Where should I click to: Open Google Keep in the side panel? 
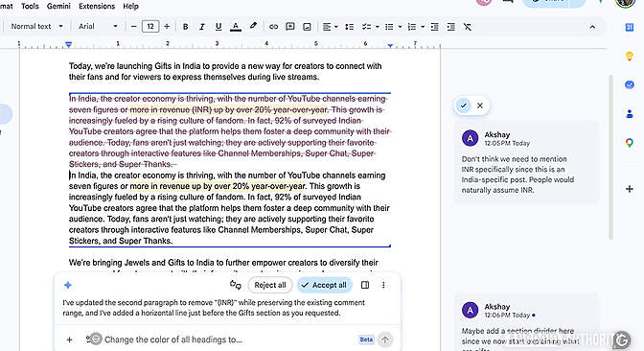point(630,57)
